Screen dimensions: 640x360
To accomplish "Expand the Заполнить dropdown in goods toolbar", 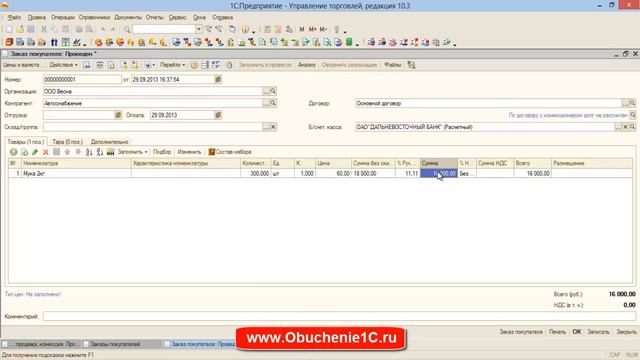I will point(132,152).
